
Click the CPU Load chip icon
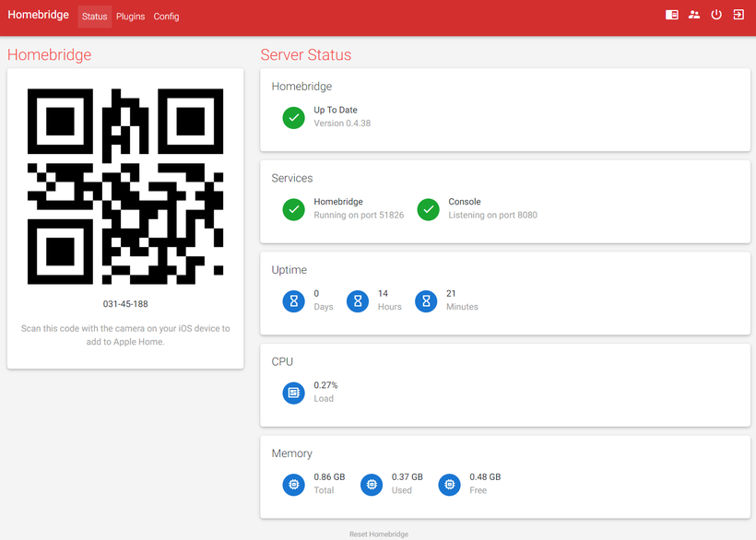click(x=293, y=393)
